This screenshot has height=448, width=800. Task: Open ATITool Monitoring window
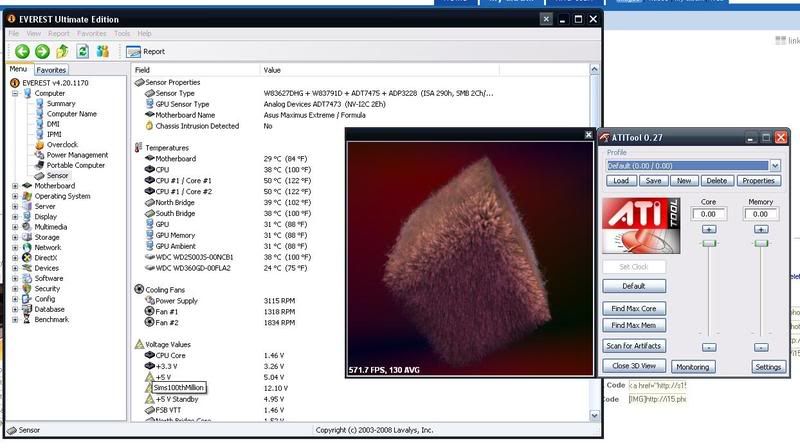click(692, 367)
